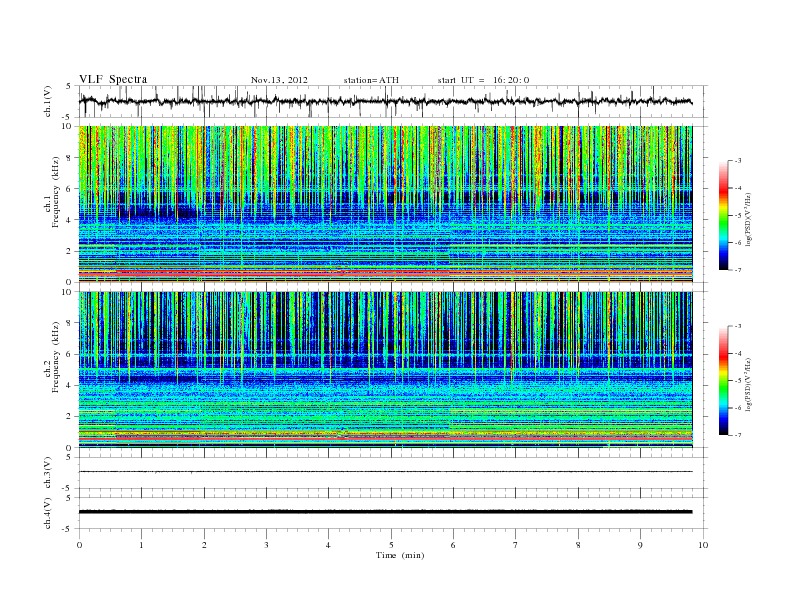Click the "ch.4(V)" axis label
792x612 pixels.
point(48,513)
